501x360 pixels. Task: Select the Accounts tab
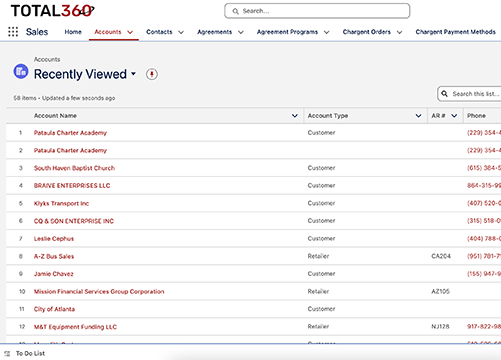point(108,32)
